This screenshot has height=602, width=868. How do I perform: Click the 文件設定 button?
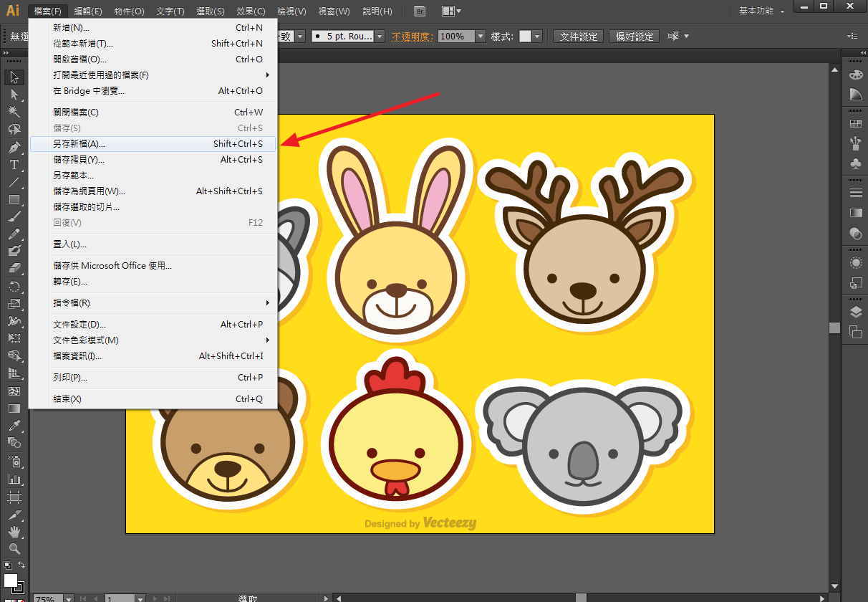point(579,36)
